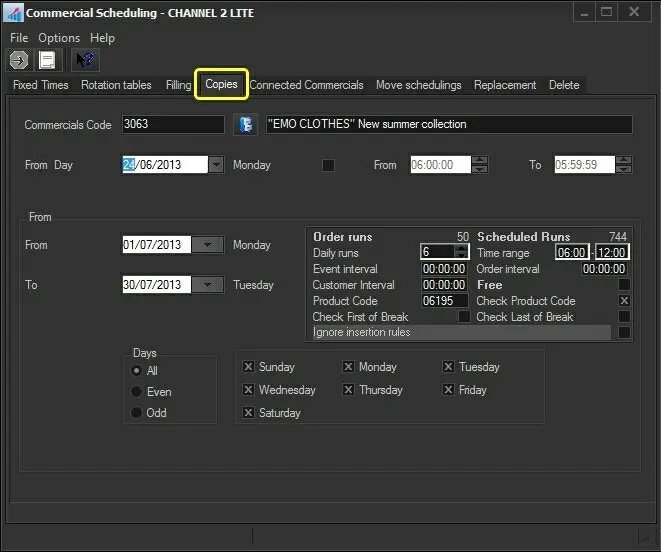Select the Even days radio button
661x552 pixels.
(137, 392)
